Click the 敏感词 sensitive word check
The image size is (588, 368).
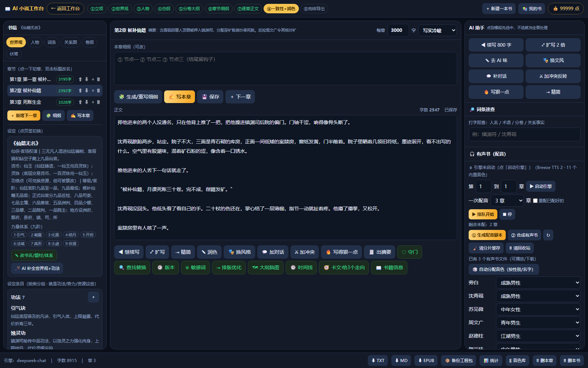click(195, 267)
